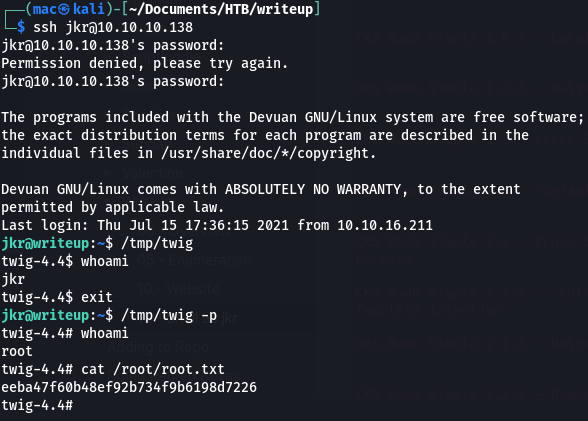
Task: Click the faded 'Adding to Repo' background item
Action: pyautogui.click(x=158, y=347)
